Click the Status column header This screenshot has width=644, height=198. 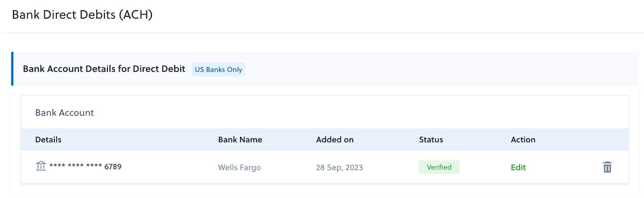pos(431,140)
